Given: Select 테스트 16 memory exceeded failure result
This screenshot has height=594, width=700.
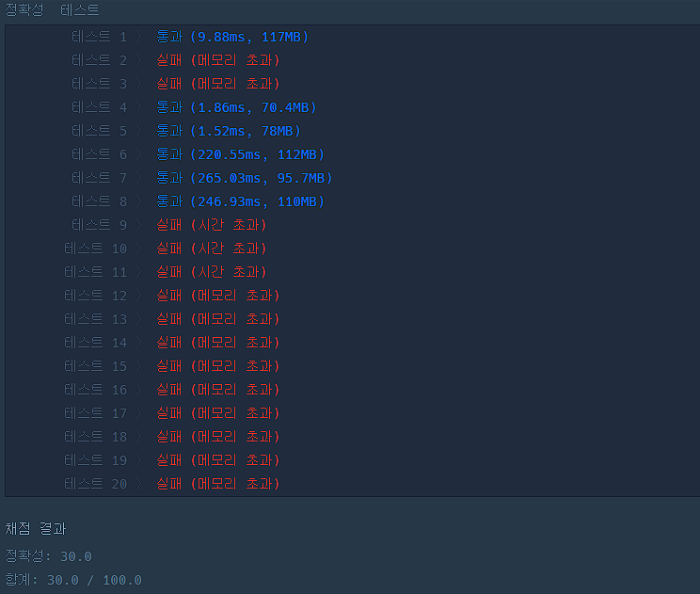Looking at the screenshot, I should [x=218, y=390].
